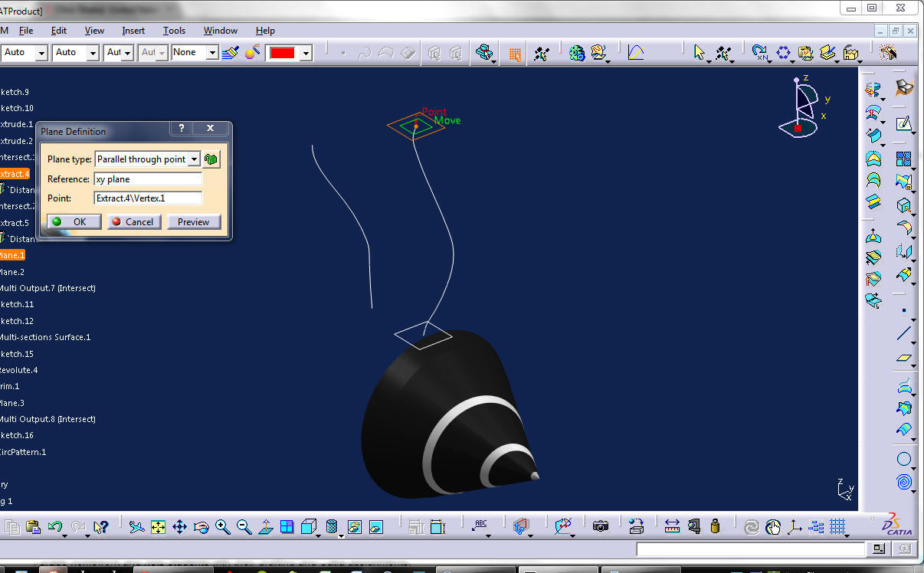Click Cancel in Plane Definition dialog
This screenshot has height=573, width=924.
[x=134, y=221]
